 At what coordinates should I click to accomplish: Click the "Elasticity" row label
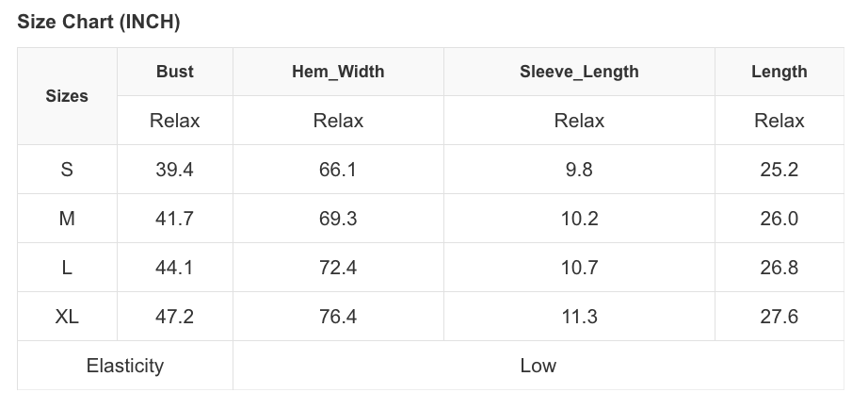125,366
